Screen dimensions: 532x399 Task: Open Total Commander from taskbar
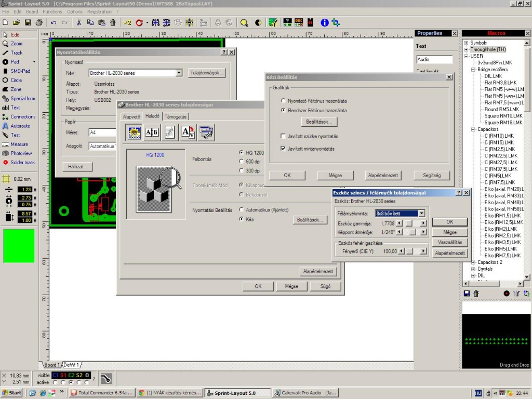point(102,393)
